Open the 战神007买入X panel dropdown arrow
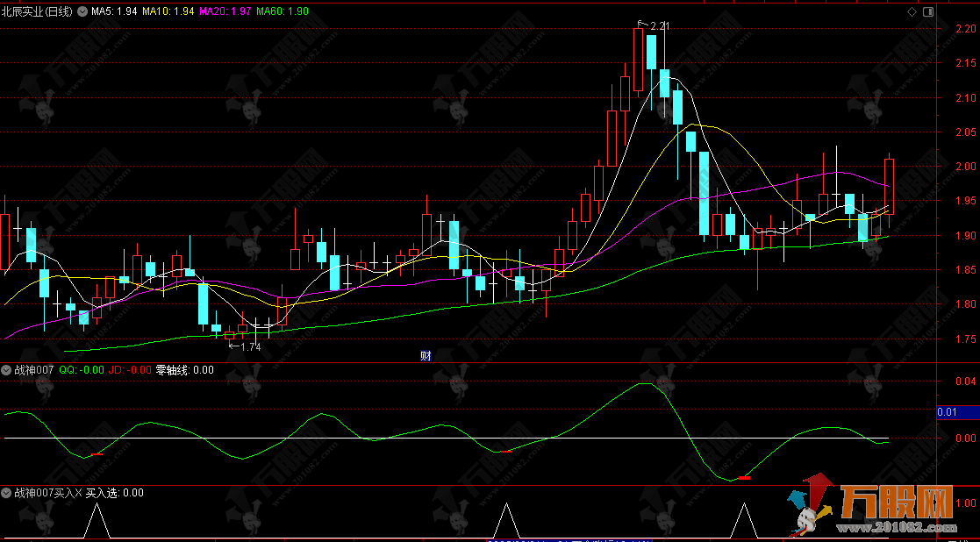 click(x=7, y=493)
